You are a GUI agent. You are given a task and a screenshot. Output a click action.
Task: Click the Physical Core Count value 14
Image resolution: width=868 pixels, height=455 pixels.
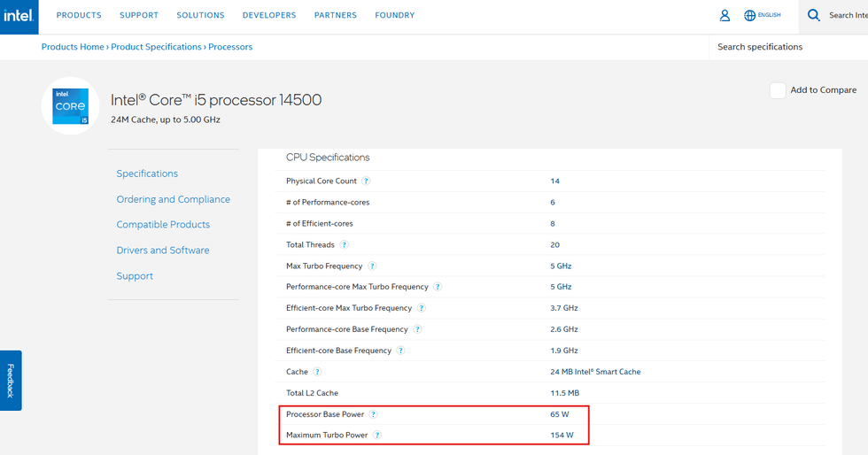[x=554, y=181]
